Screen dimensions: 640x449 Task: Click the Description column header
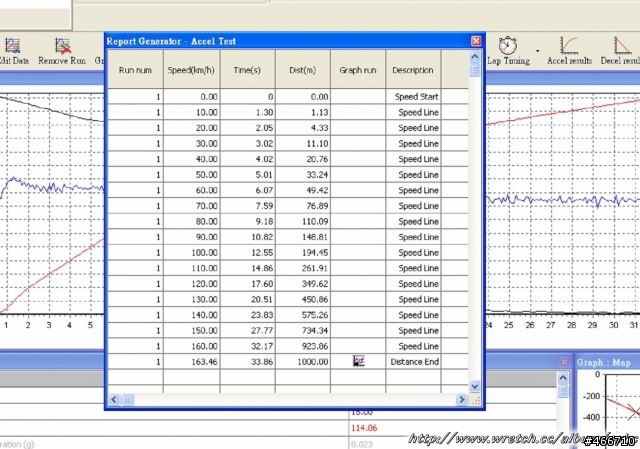pos(413,70)
